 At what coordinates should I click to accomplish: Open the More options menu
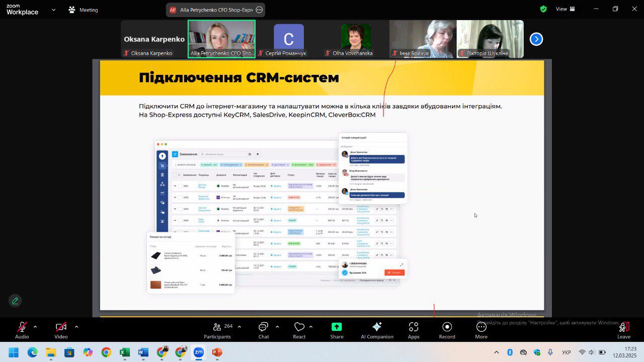pos(481,330)
